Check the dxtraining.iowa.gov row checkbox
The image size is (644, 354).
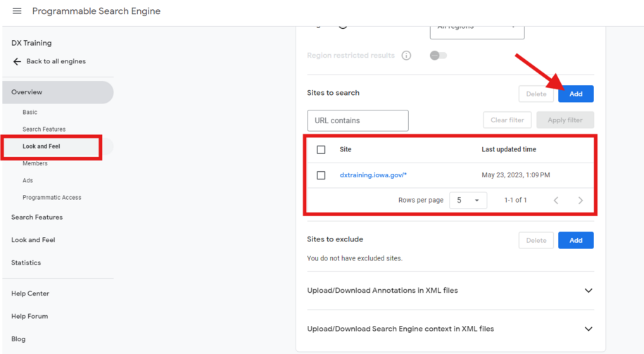[321, 175]
